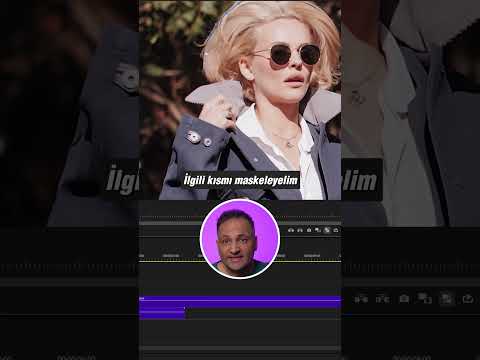Image resolution: width=480 pixels, height=360 pixels.
Task: Toggle the blurred highlighted large icon in the right background
Action: (x=447, y=298)
